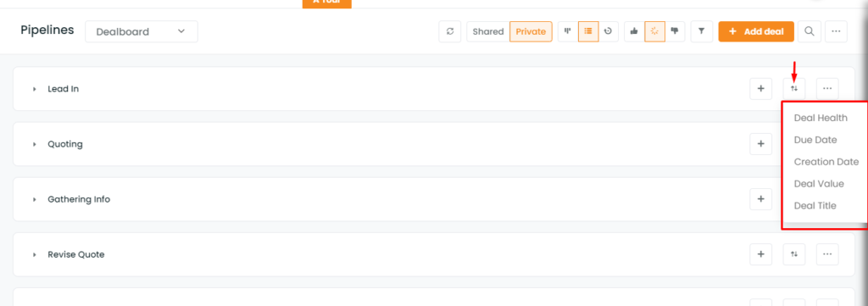This screenshot has width=868, height=306.
Task: Click the sort icon in Revise Quote row
Action: (x=793, y=254)
